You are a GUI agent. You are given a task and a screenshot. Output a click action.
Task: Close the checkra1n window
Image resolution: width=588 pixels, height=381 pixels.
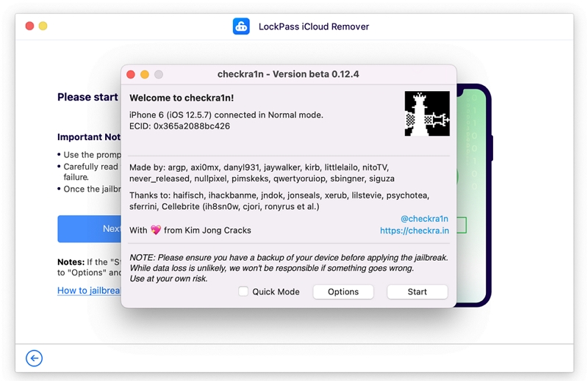point(131,75)
